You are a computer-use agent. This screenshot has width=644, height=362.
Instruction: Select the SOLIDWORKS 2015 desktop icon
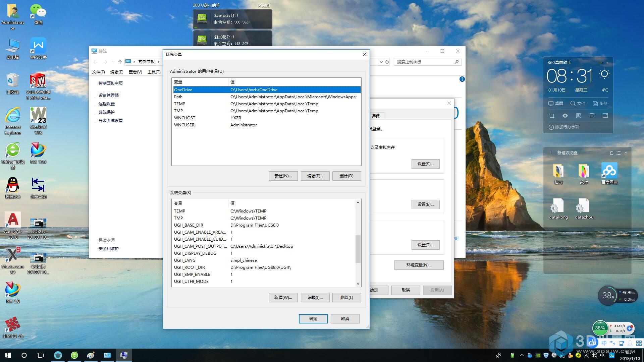click(38, 86)
